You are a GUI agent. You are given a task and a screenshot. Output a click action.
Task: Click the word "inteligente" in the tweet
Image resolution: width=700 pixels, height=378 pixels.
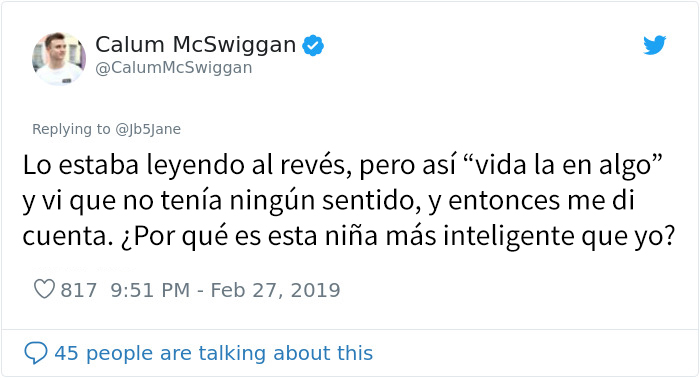click(x=508, y=236)
